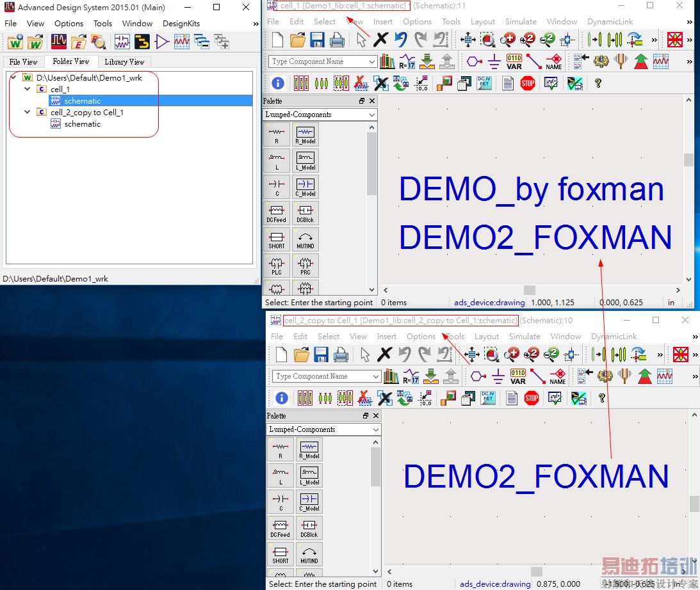Image resolution: width=700 pixels, height=590 pixels.
Task: Click New Data Display icon in Main toolbar
Action: [182, 42]
